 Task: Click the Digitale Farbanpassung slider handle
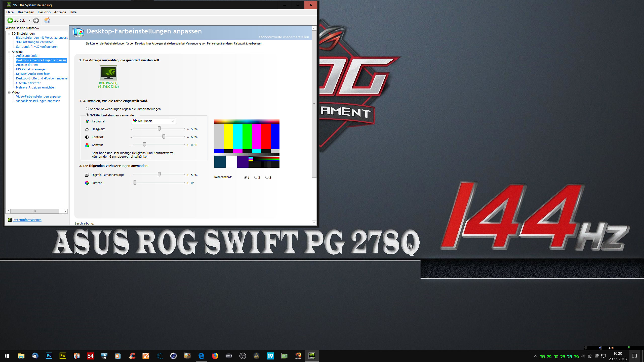(159, 174)
